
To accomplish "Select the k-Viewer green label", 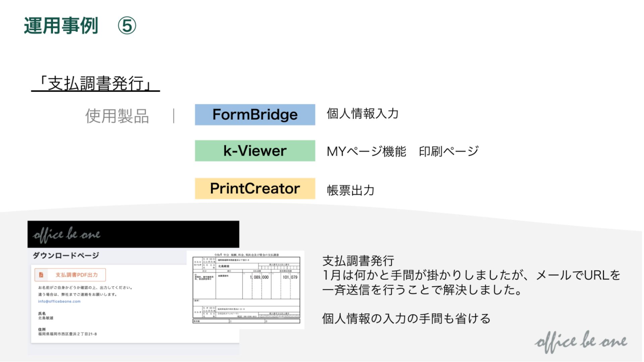I will [255, 151].
